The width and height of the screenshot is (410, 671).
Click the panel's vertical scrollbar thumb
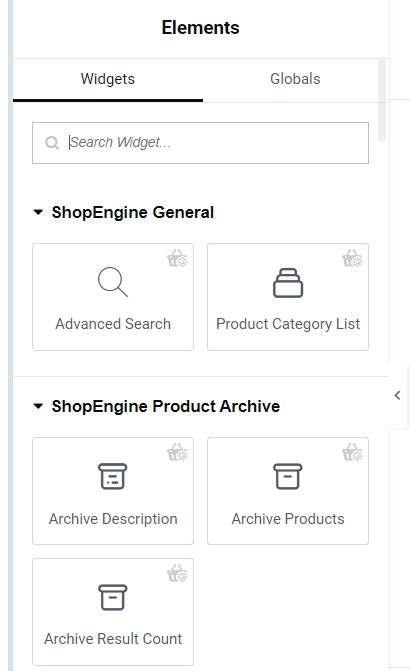(382, 101)
